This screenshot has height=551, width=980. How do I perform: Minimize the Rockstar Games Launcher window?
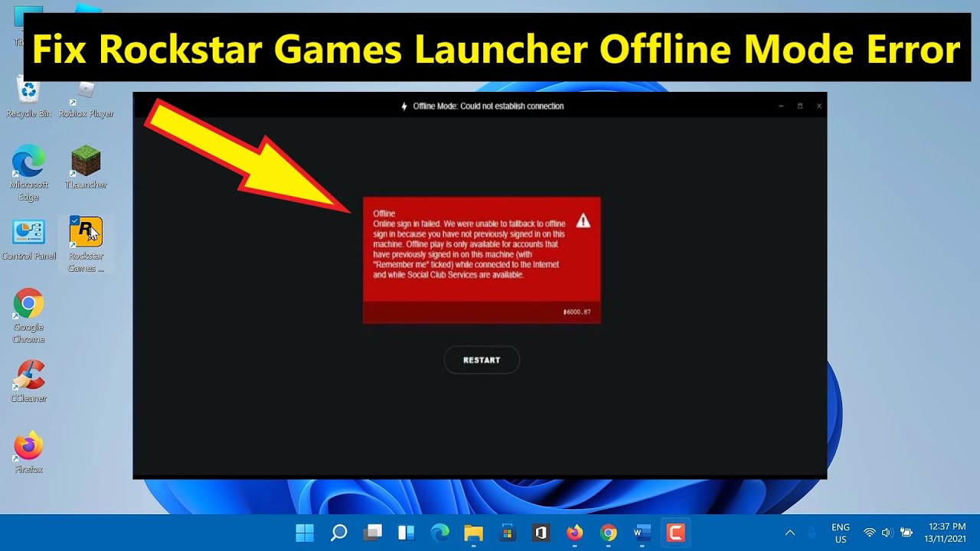click(x=781, y=106)
